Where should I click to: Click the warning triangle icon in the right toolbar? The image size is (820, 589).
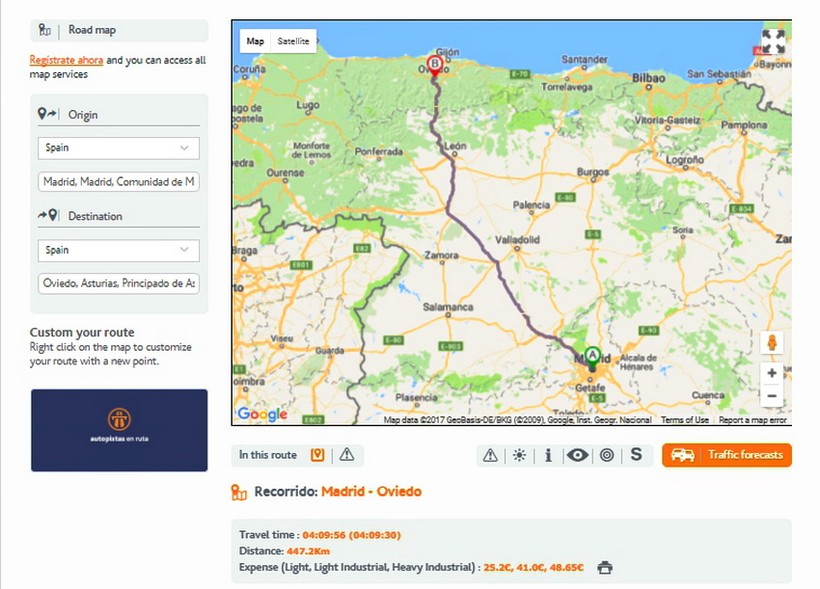click(x=490, y=455)
